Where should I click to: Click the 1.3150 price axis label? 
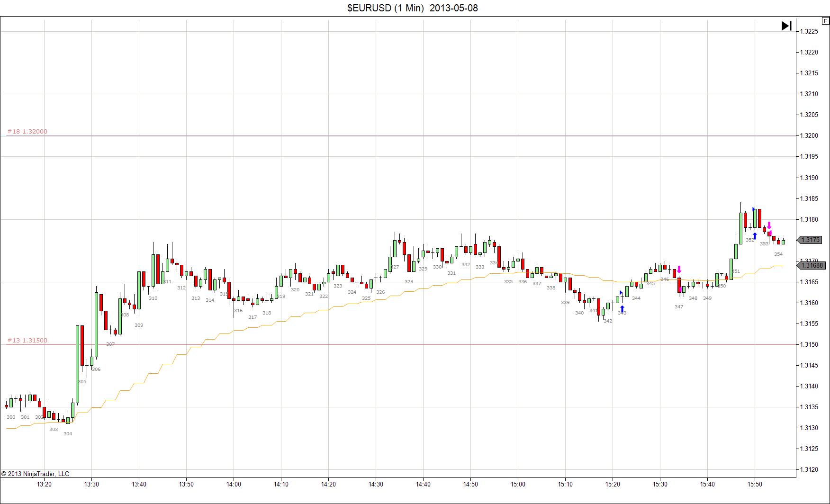tap(809, 344)
